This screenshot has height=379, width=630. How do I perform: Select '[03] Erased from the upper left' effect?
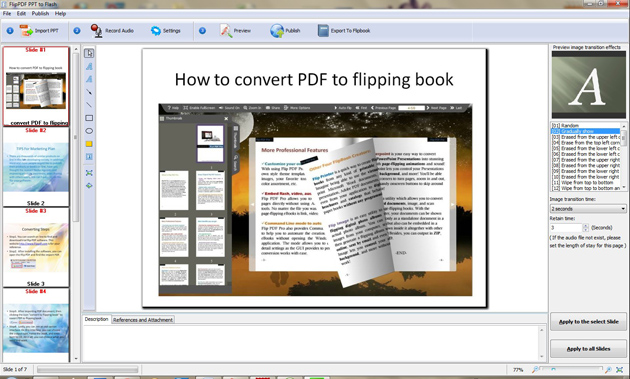[x=585, y=137]
